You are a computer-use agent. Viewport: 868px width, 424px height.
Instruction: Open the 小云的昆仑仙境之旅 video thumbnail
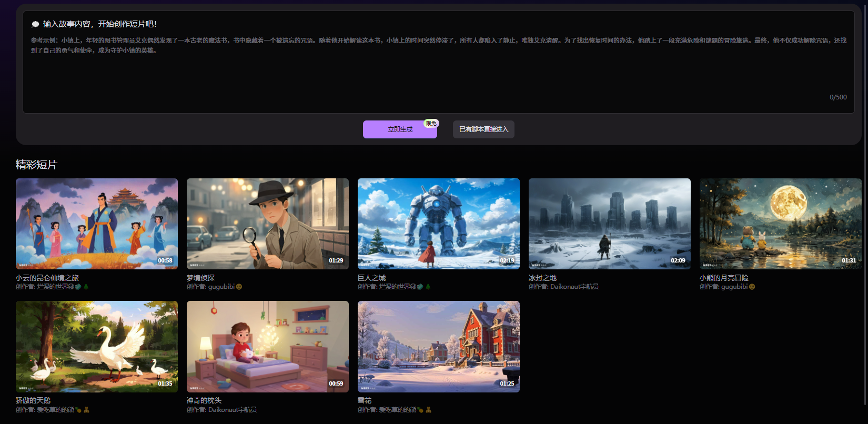[97, 224]
